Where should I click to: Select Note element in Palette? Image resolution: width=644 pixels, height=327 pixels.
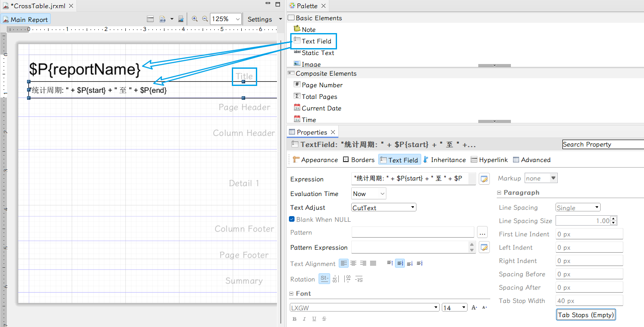pyautogui.click(x=304, y=29)
